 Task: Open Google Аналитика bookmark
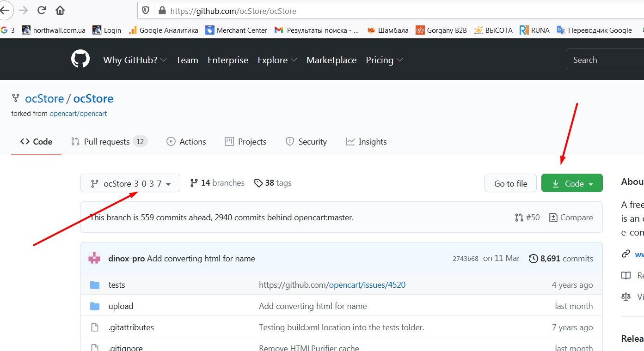(163, 30)
